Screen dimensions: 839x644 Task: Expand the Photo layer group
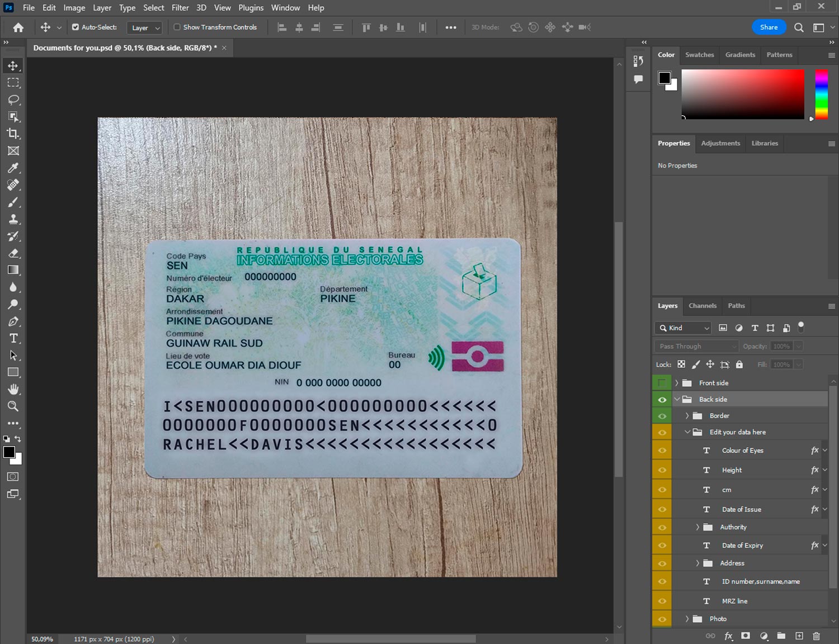pyautogui.click(x=687, y=619)
